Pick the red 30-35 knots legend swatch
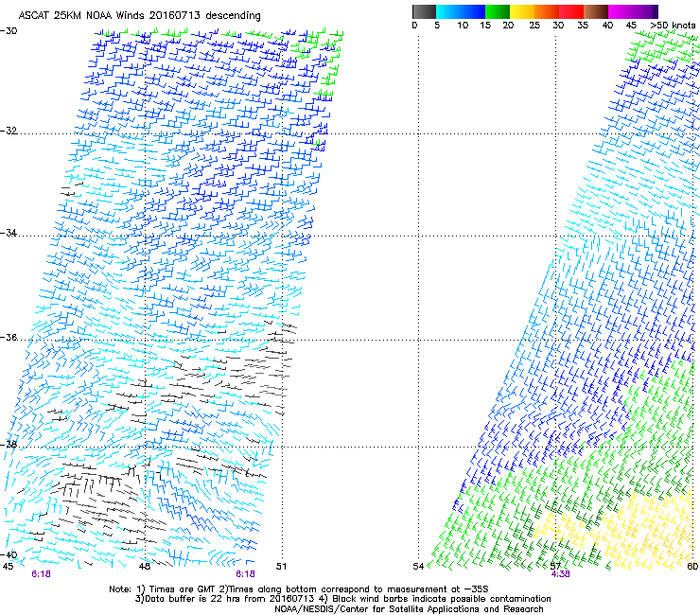 (571, 11)
